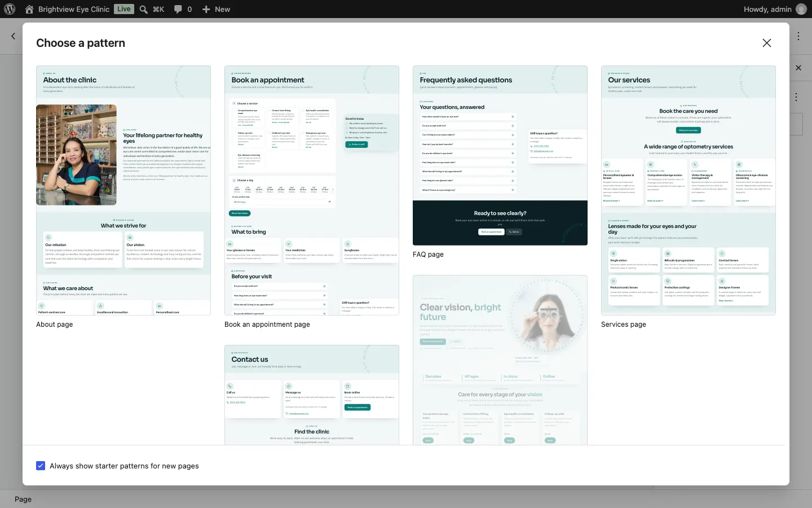This screenshot has height=508, width=812.
Task: Select the Clear vision, bright future pattern
Action: (x=500, y=360)
